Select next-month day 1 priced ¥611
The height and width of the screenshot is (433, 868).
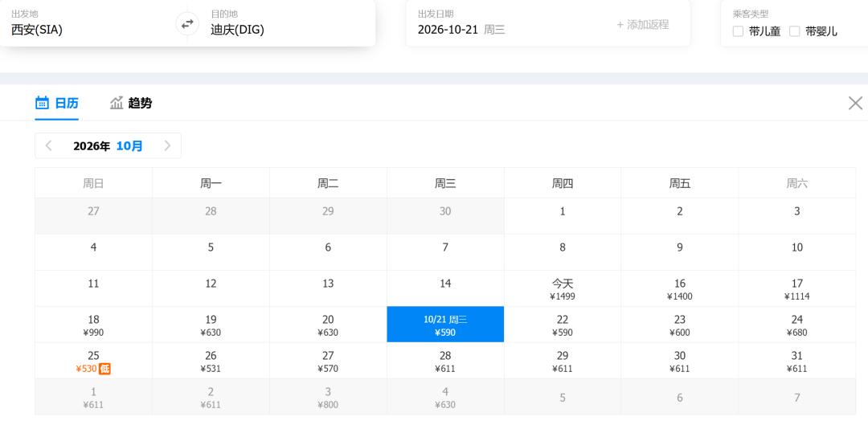tap(93, 397)
